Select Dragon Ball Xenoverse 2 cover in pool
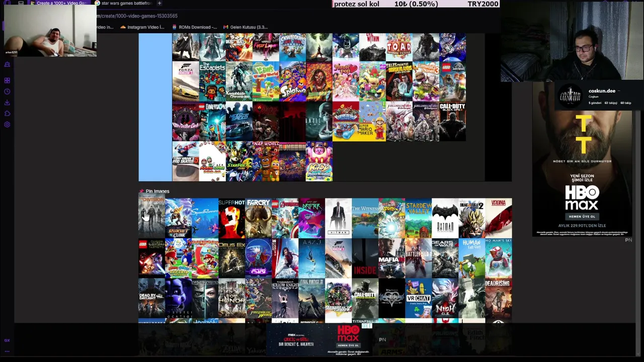This screenshot has height=362, width=644. tap(471, 218)
